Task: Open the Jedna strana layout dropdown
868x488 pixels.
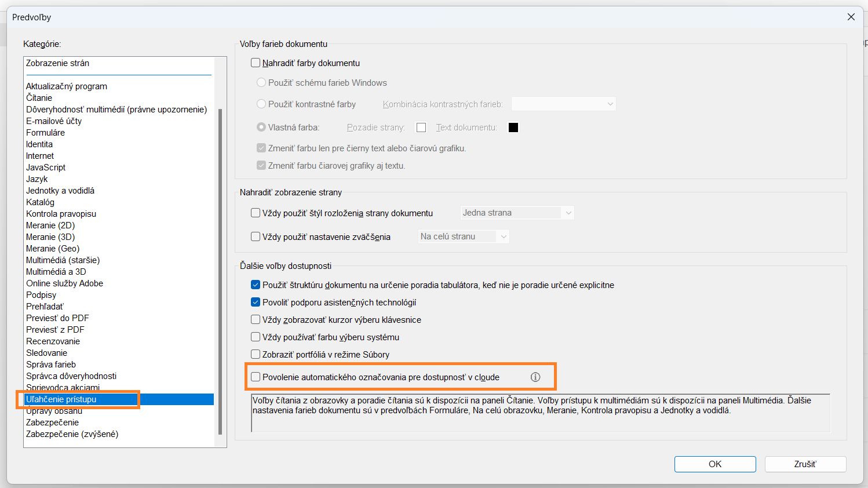Action: point(517,213)
